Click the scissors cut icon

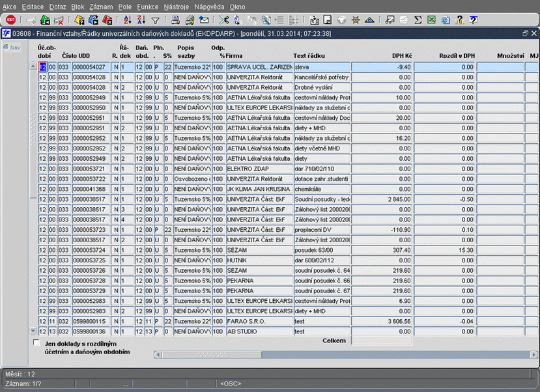[x=224, y=20]
